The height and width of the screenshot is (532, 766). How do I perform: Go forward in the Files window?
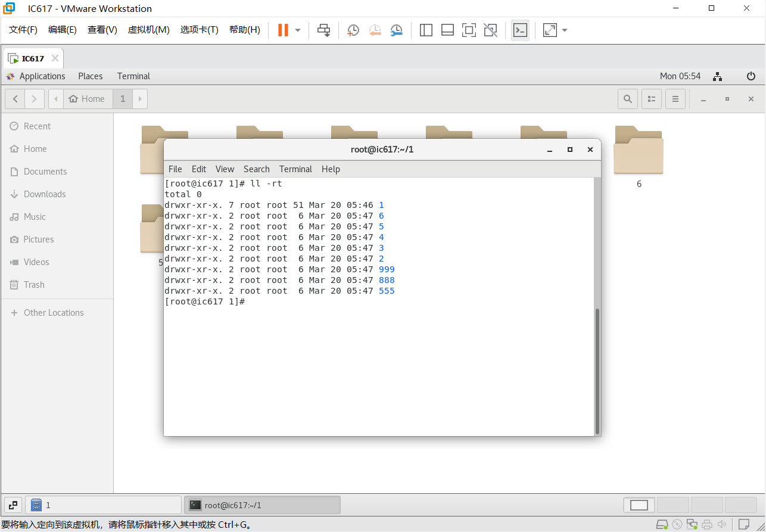click(35, 99)
